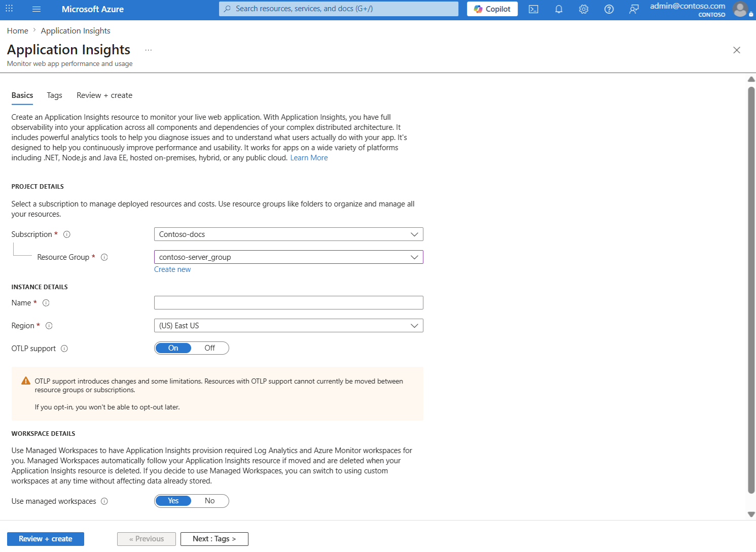This screenshot has height=552, width=756.
Task: Set Use managed workspaces to No
Action: [x=210, y=501]
